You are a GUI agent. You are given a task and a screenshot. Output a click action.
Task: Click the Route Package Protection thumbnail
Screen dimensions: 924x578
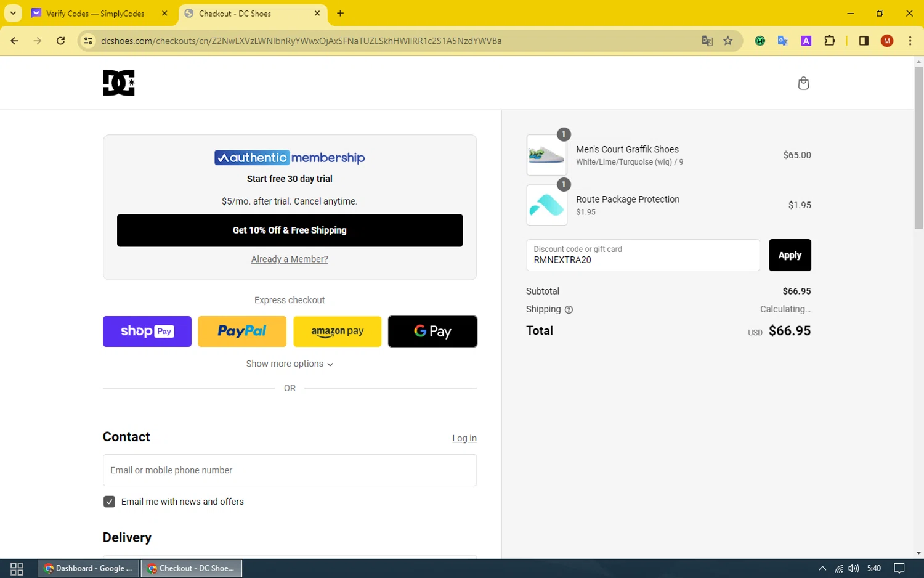tap(546, 205)
